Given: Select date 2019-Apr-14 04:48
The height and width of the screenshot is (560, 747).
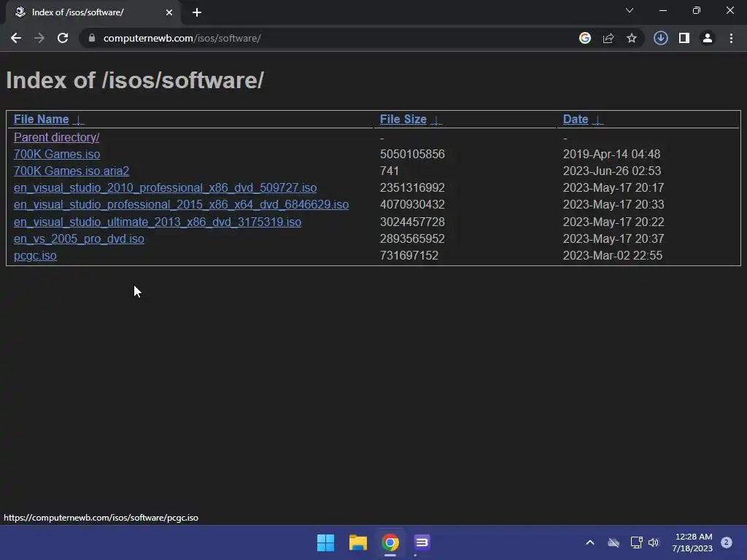Looking at the screenshot, I should point(612,155).
